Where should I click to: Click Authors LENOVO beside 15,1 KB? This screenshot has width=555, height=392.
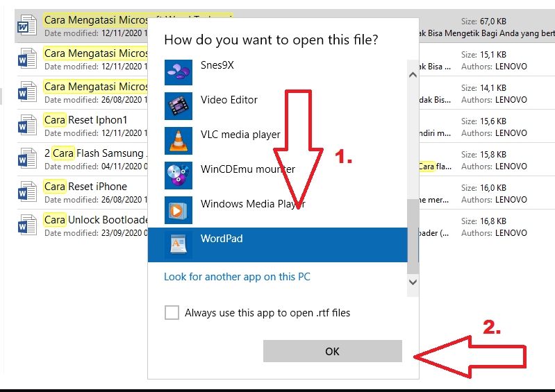tap(494, 67)
